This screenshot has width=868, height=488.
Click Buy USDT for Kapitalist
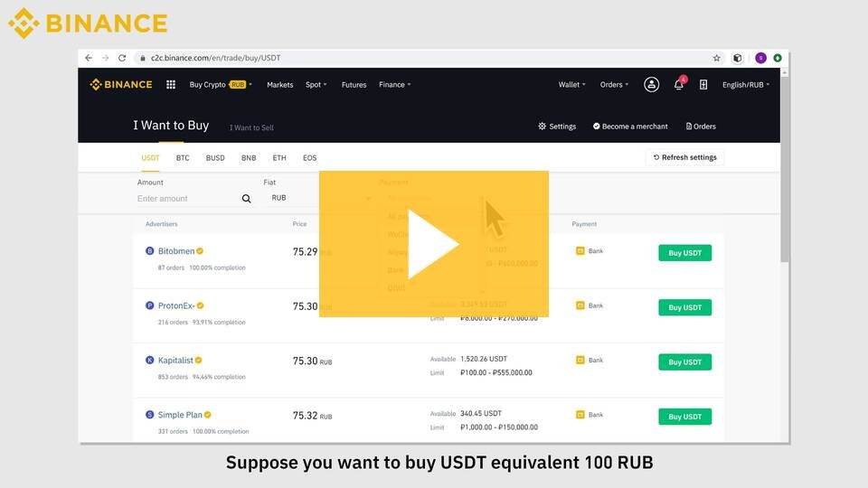(684, 361)
